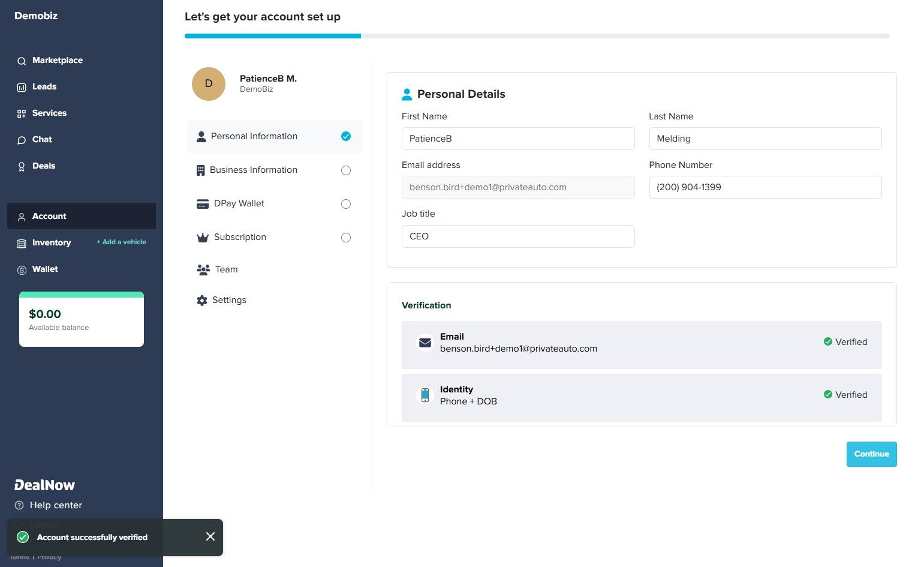
Task: Click the setup progress bar
Action: coord(536,35)
